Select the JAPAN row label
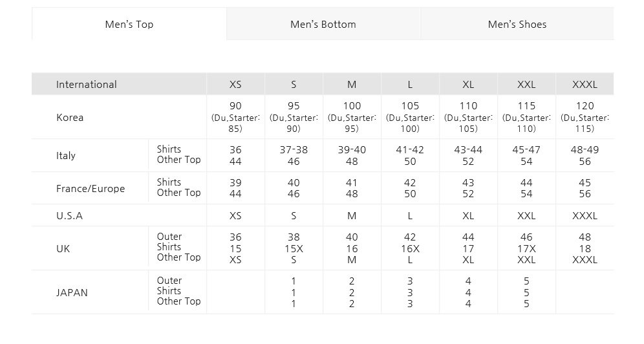The height and width of the screenshot is (344, 644). point(72,292)
